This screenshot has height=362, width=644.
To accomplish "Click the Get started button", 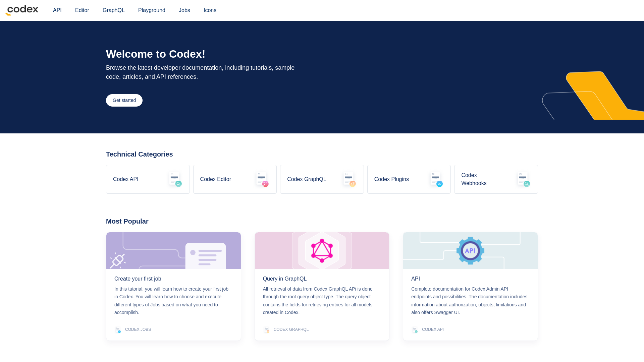I will [124, 100].
